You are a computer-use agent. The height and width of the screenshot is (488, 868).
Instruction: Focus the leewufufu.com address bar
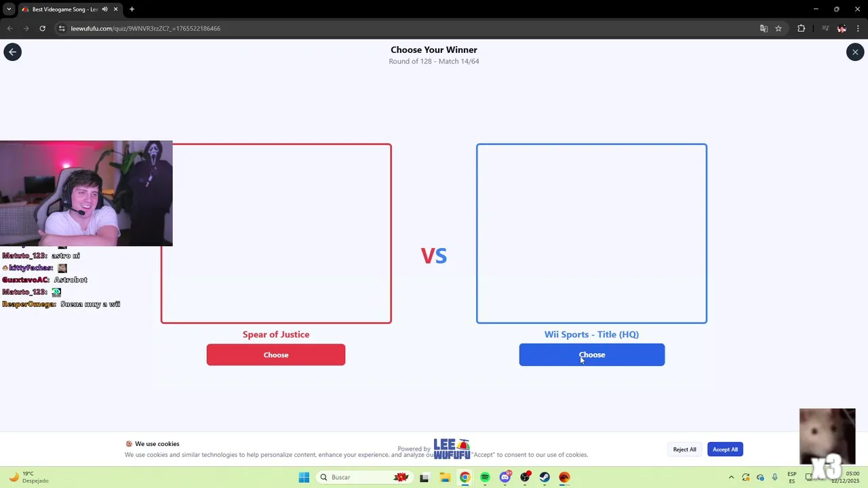pos(407,28)
